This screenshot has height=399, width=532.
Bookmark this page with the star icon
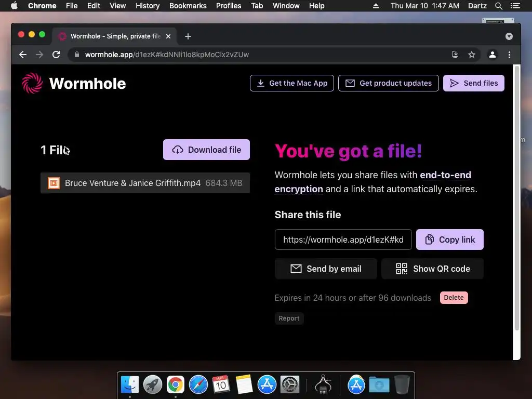[472, 55]
